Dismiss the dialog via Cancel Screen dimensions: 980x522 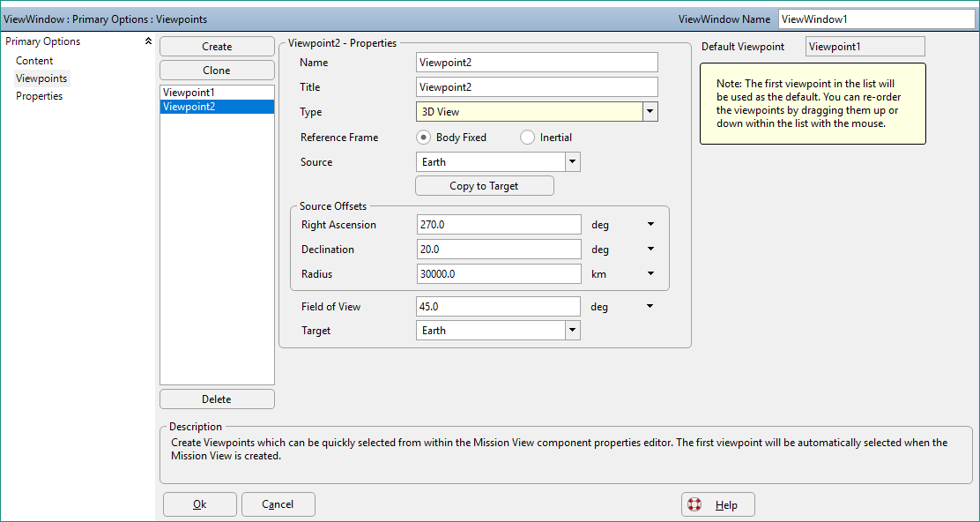[x=278, y=503]
